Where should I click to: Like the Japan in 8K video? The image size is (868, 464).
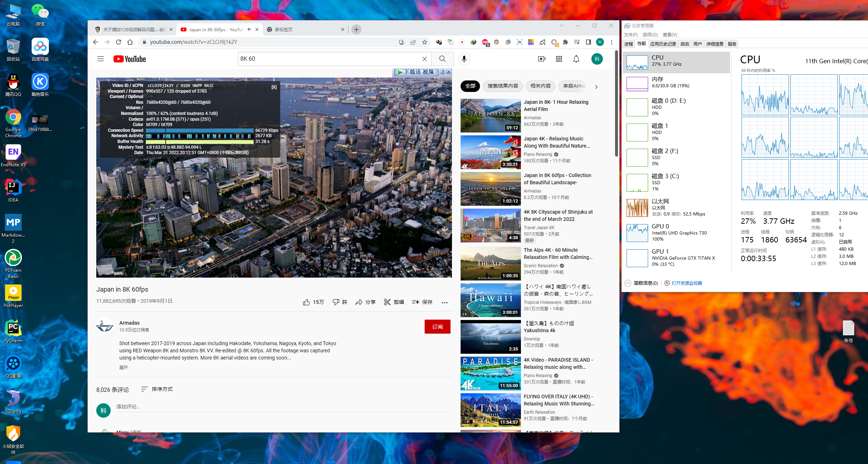(313, 302)
